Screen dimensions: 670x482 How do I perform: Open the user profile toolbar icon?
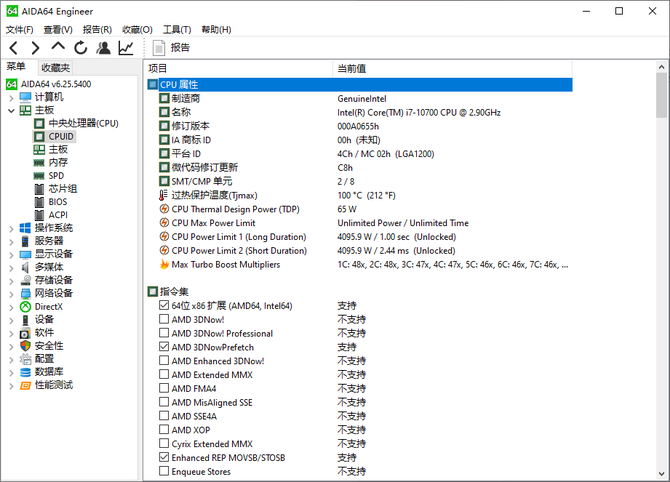point(103,48)
